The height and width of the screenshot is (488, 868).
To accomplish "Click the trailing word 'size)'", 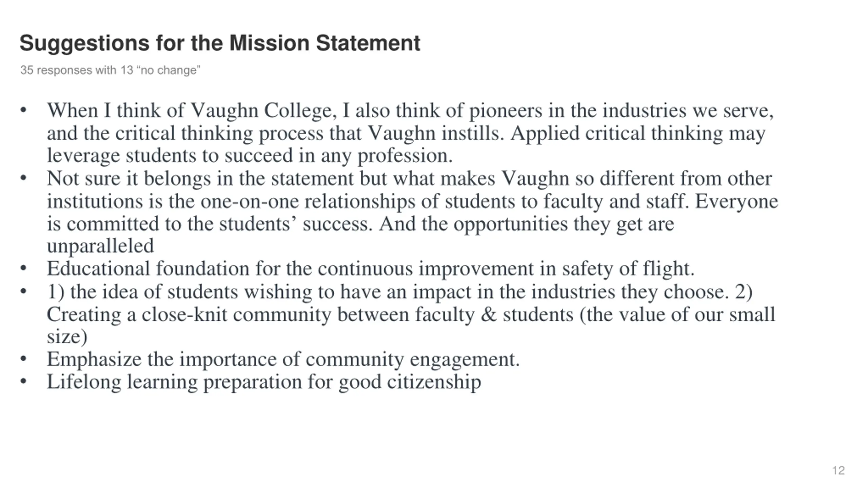I will pyautogui.click(x=67, y=337).
